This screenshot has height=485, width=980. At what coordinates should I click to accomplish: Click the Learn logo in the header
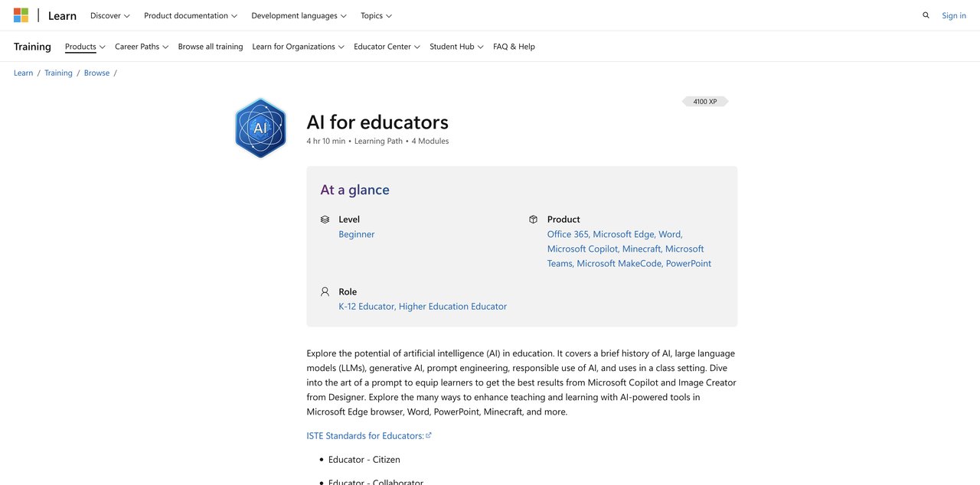(61, 15)
